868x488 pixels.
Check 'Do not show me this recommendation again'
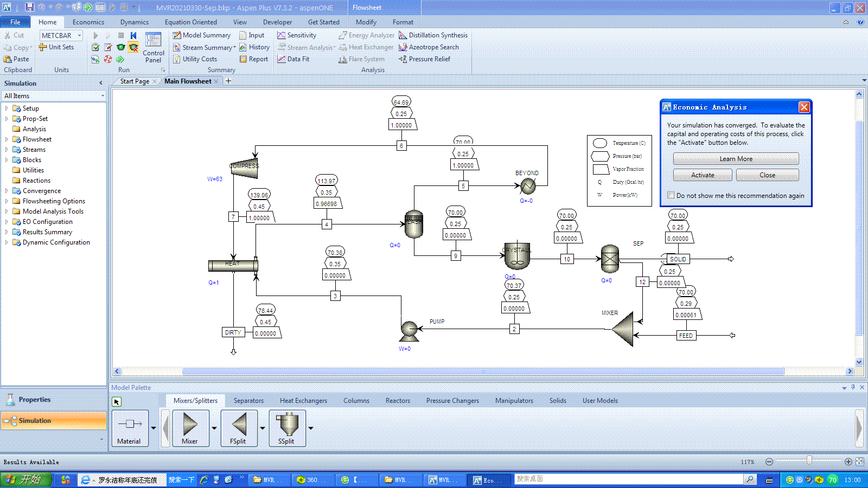(671, 195)
